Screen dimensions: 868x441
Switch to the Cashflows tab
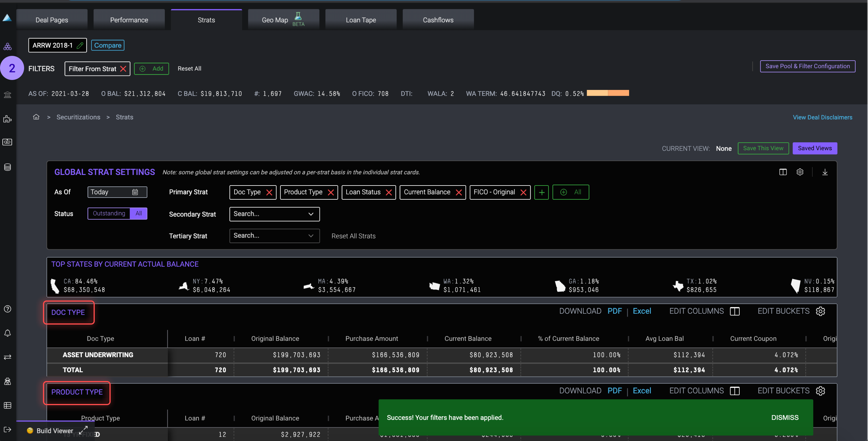pos(438,20)
